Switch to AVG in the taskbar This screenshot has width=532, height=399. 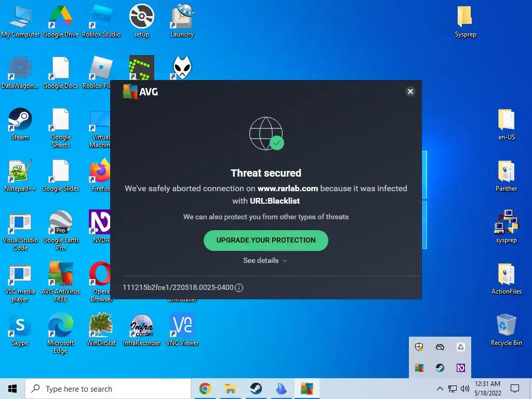pos(307,389)
